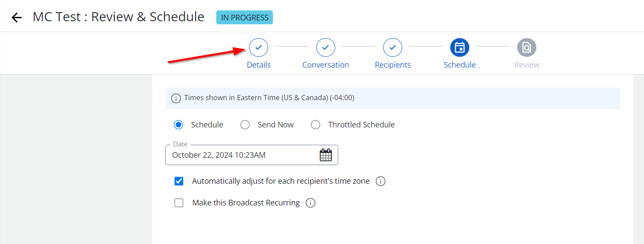Viewport: 644px width, 244px height.
Task: Select Throttled Schedule radio option
Action: point(316,125)
